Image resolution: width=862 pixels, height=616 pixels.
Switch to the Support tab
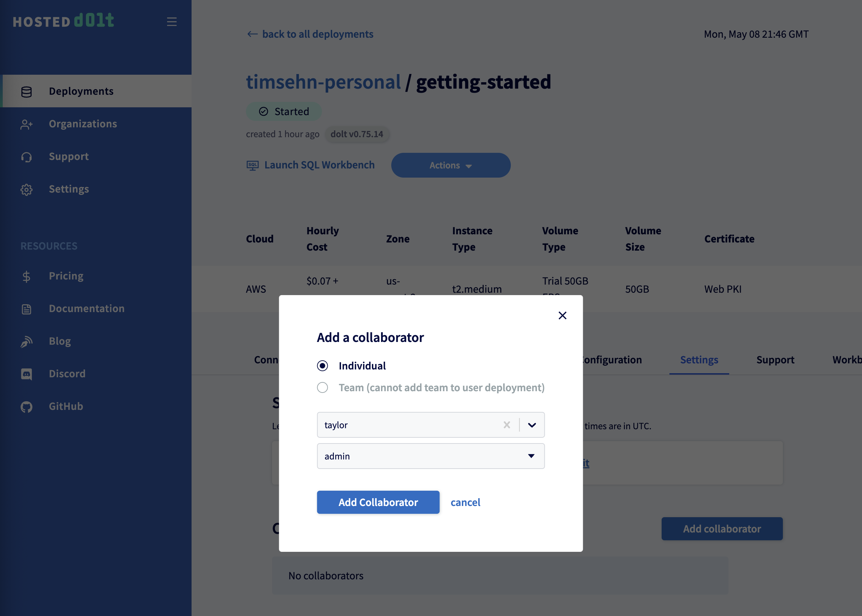point(775,360)
